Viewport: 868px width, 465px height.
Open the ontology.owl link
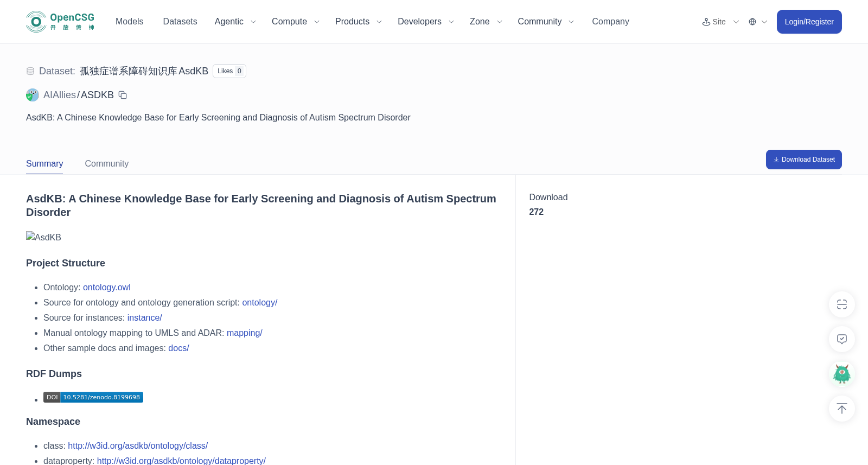pos(107,288)
